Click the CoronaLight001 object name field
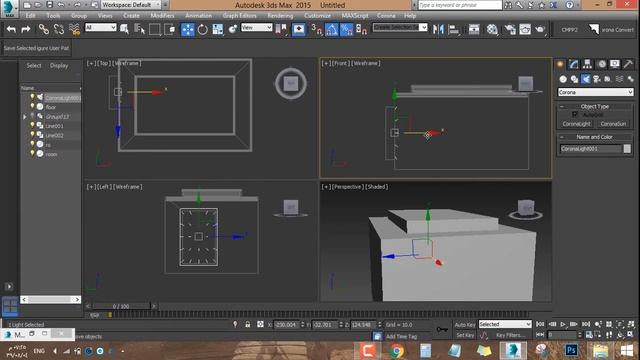 591,149
